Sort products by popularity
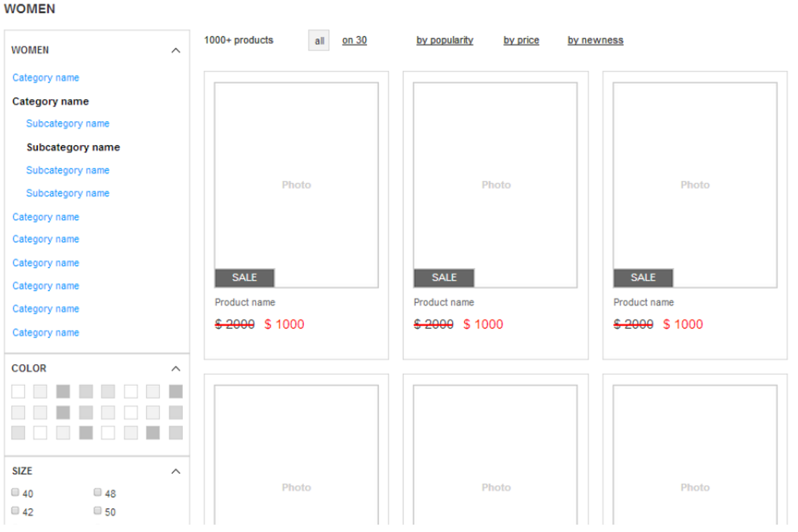Image resolution: width=798 pixels, height=532 pixels. click(444, 40)
